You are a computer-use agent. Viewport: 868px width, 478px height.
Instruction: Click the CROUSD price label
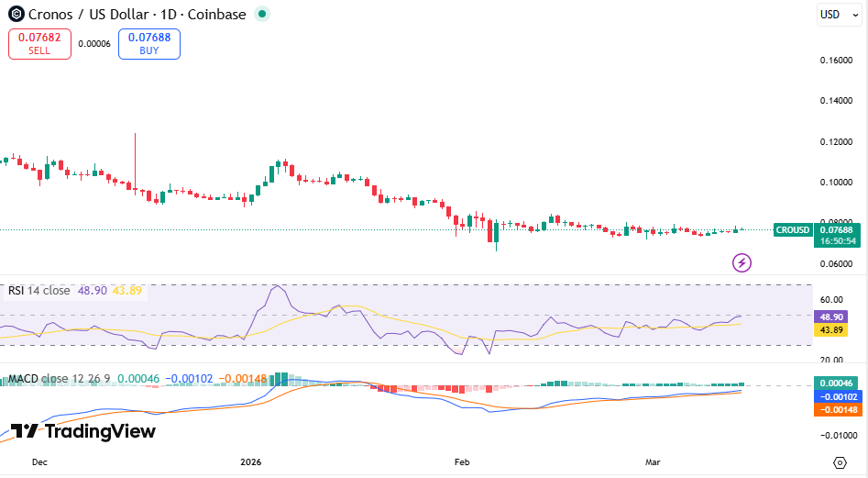(793, 230)
